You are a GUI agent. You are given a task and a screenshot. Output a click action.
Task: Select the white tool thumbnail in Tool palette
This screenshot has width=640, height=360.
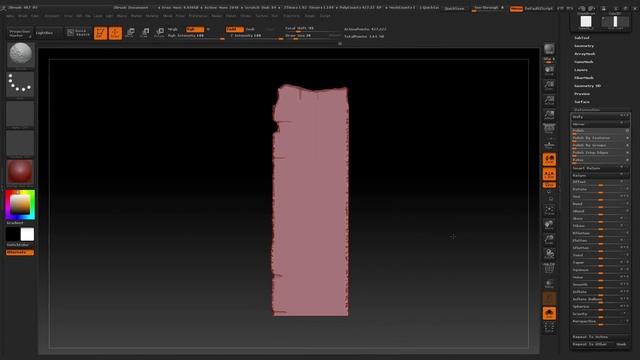coord(586,22)
